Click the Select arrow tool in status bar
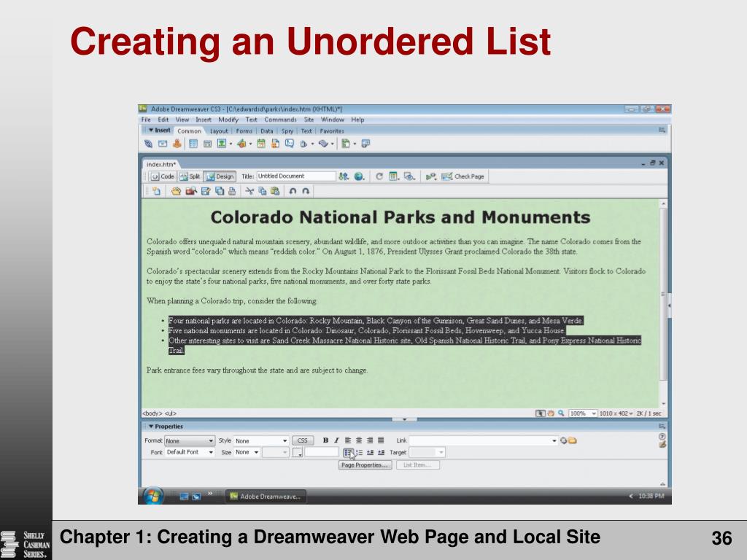This screenshot has height=560, width=747. click(540, 413)
